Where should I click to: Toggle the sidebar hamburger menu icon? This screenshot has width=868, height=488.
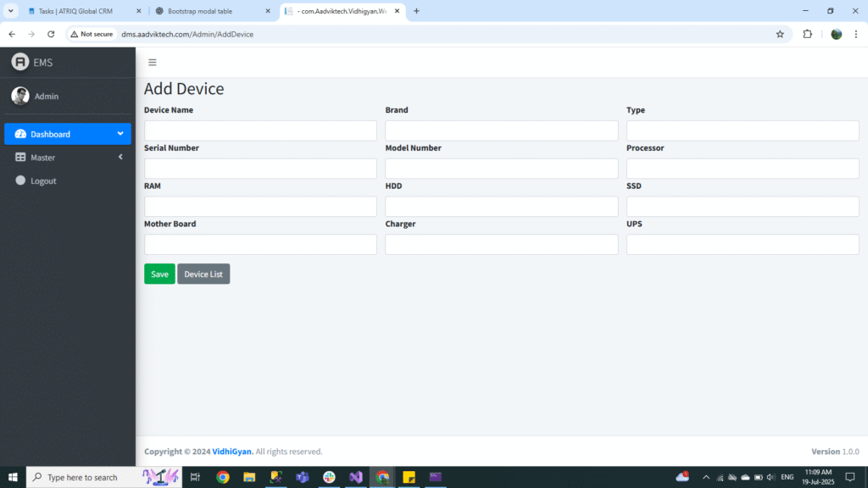153,62
